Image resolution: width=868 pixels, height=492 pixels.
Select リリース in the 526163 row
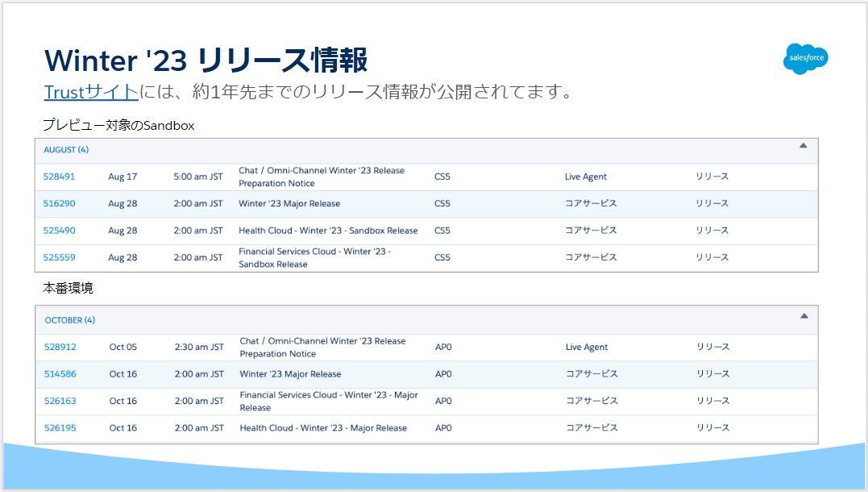pyautogui.click(x=713, y=401)
